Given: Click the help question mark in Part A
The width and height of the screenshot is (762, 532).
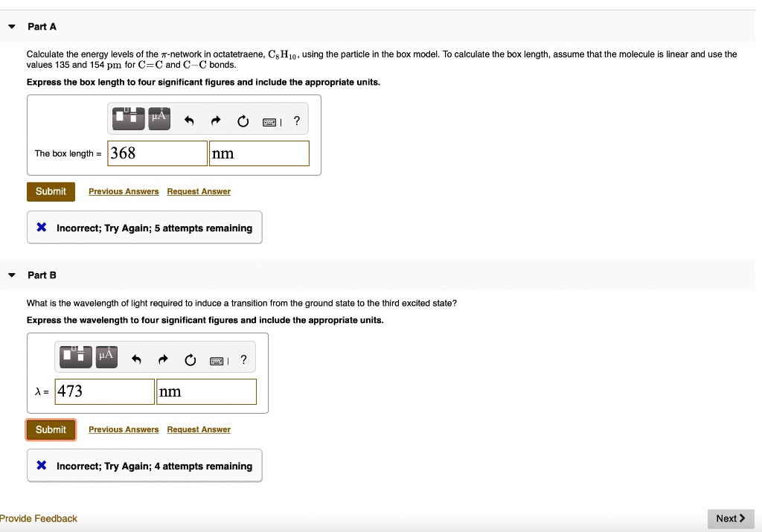Looking at the screenshot, I should click(x=296, y=121).
